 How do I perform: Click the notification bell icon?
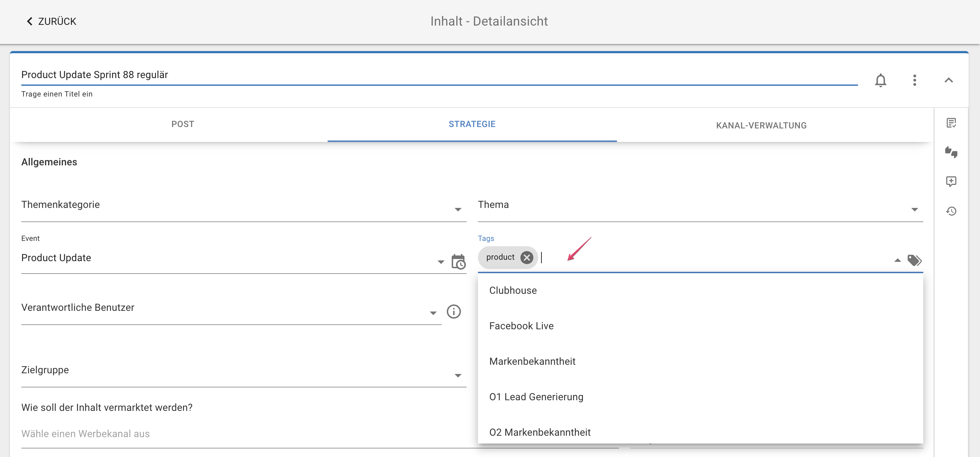click(880, 80)
